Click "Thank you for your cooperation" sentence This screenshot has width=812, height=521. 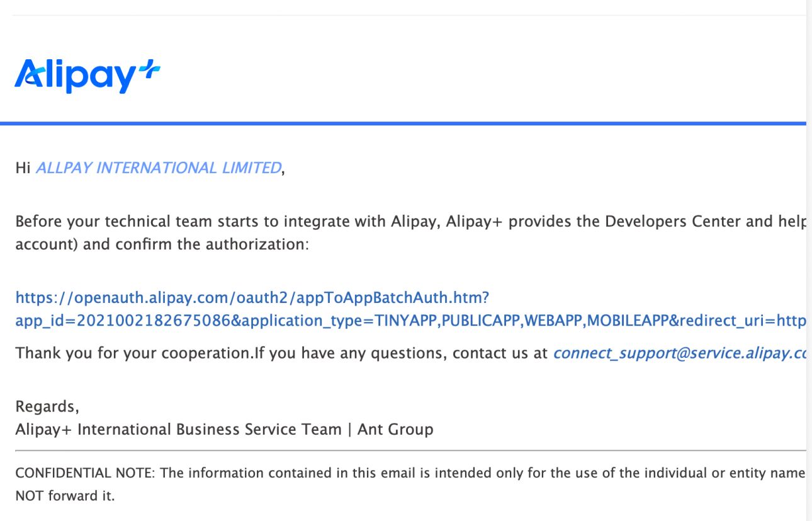pyautogui.click(x=134, y=353)
